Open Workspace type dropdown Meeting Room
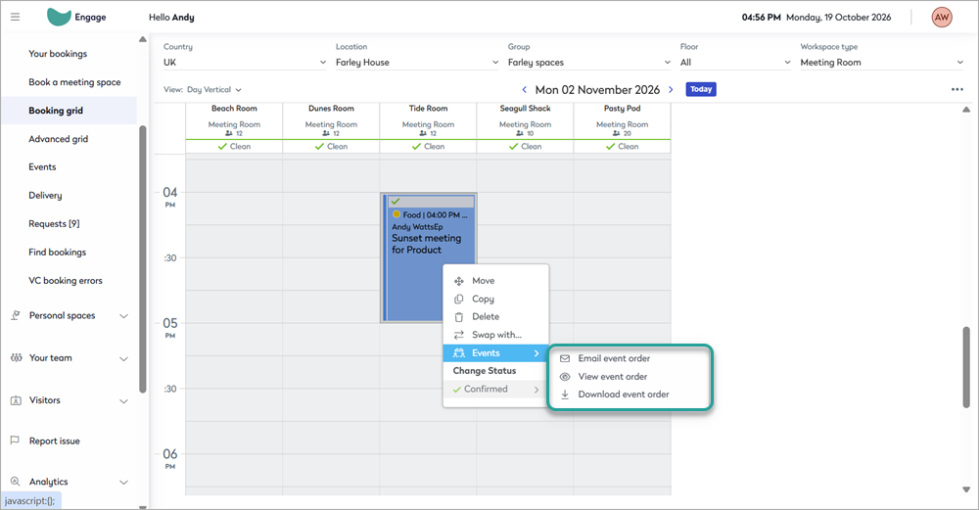Viewport: 980px width, 510px height. click(x=882, y=63)
